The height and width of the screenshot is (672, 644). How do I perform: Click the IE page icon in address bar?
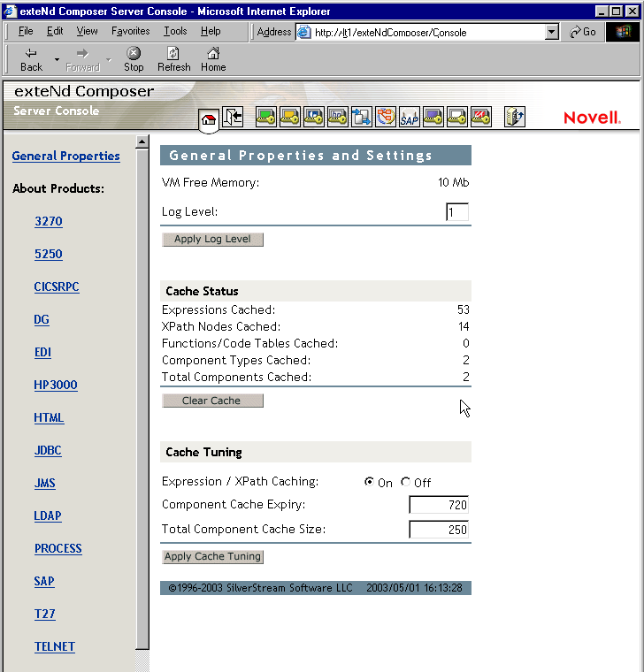click(x=304, y=32)
